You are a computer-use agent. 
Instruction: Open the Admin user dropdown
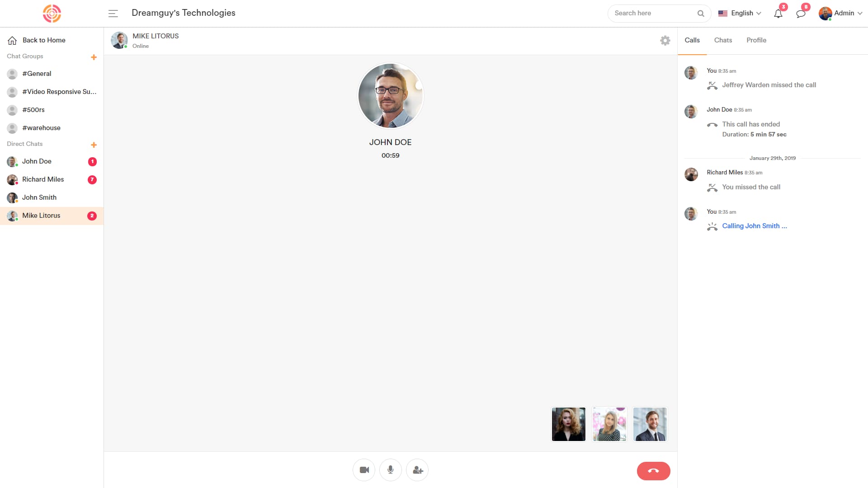click(840, 13)
